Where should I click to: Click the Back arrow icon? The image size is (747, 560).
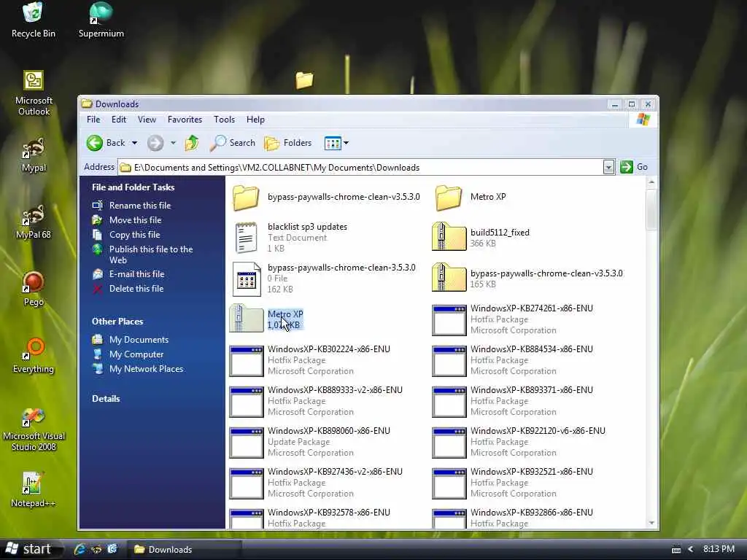click(95, 143)
